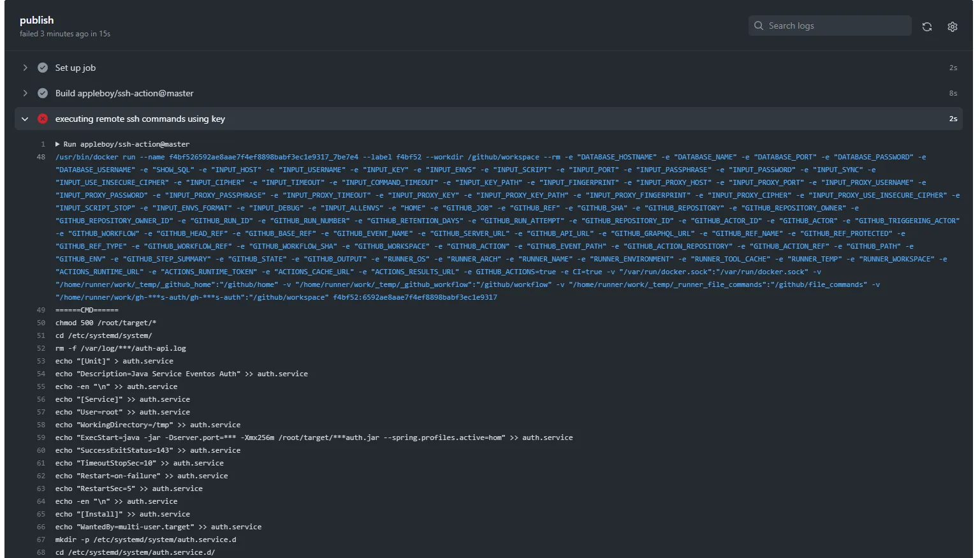The height and width of the screenshot is (558, 980).
Task: Collapse the executing remote ssh commands step
Action: (25, 119)
